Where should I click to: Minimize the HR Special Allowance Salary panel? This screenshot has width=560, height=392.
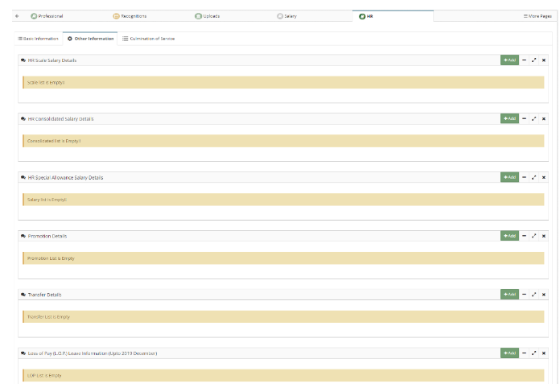525,177
